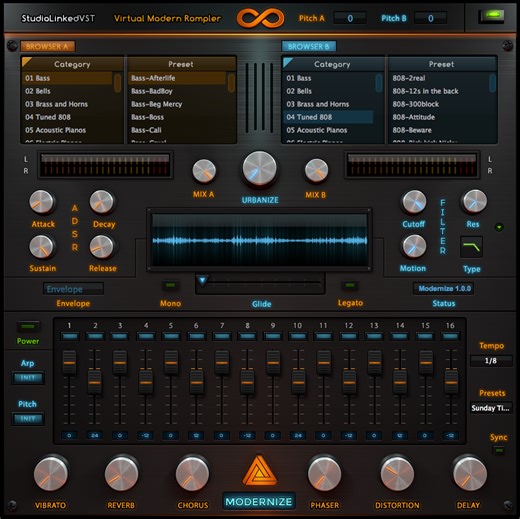Click the Attack knob
Screen dimensions: 520x519
click(x=41, y=202)
